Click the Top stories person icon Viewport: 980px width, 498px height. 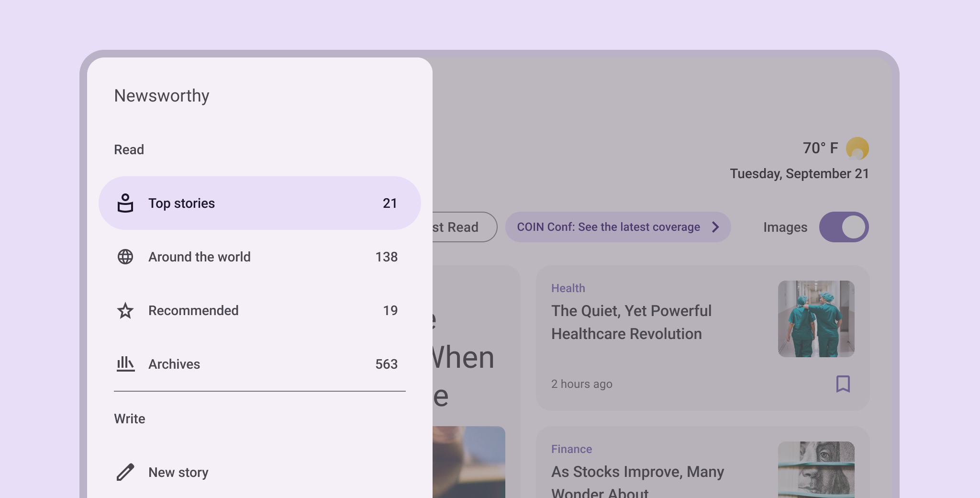coord(125,203)
